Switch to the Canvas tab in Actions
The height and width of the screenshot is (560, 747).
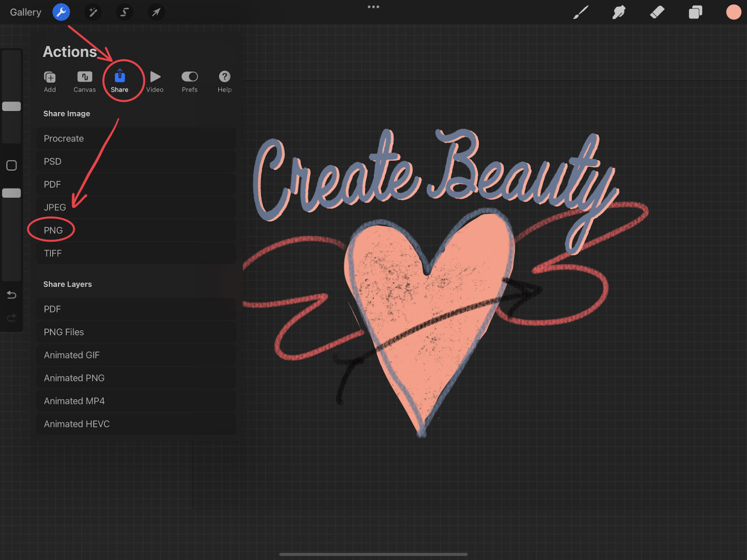[84, 80]
